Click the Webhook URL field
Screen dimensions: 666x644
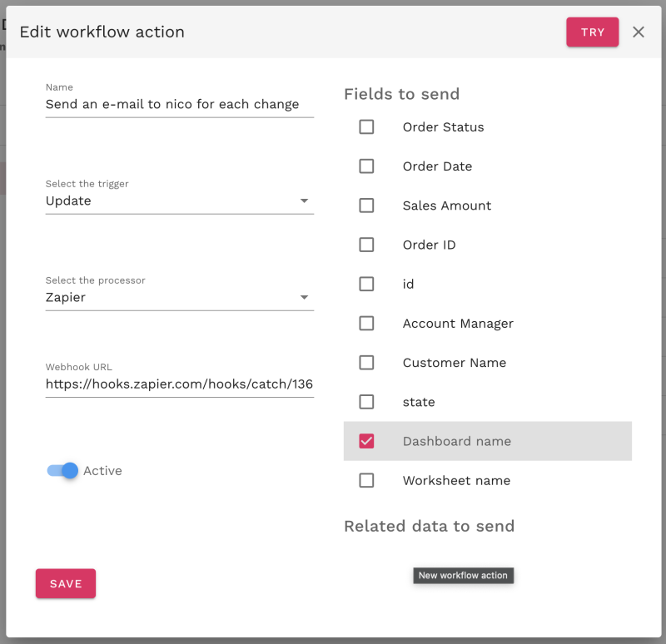point(179,384)
